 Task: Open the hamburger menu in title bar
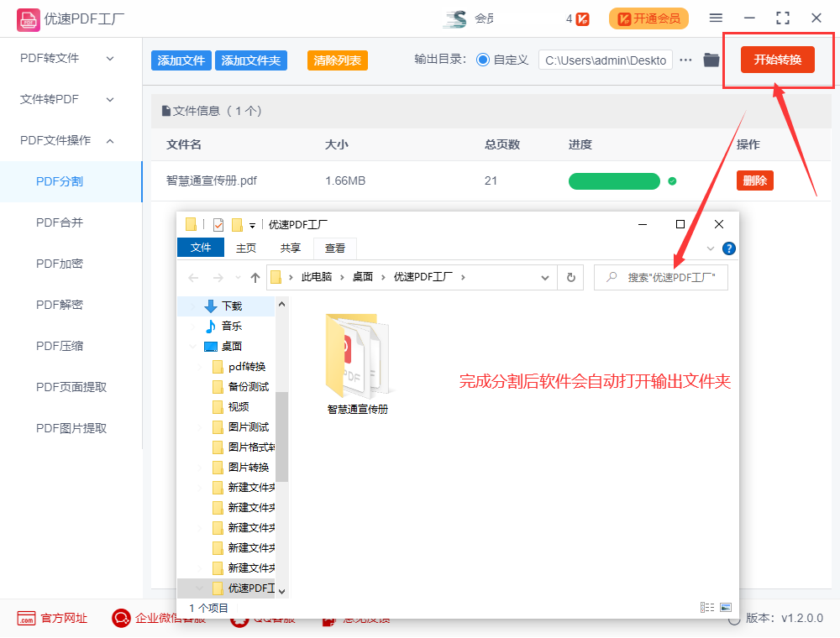pos(716,18)
